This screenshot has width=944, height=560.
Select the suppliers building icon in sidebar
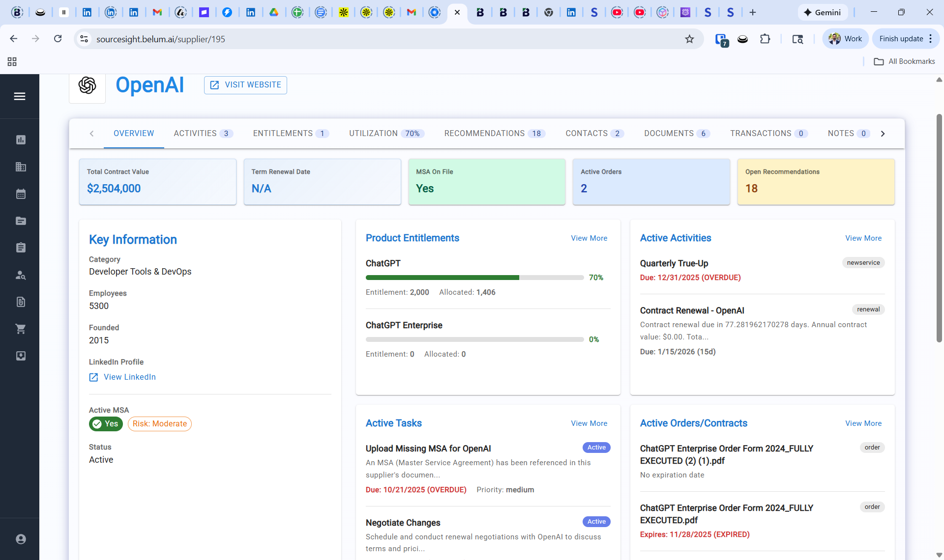click(x=20, y=167)
